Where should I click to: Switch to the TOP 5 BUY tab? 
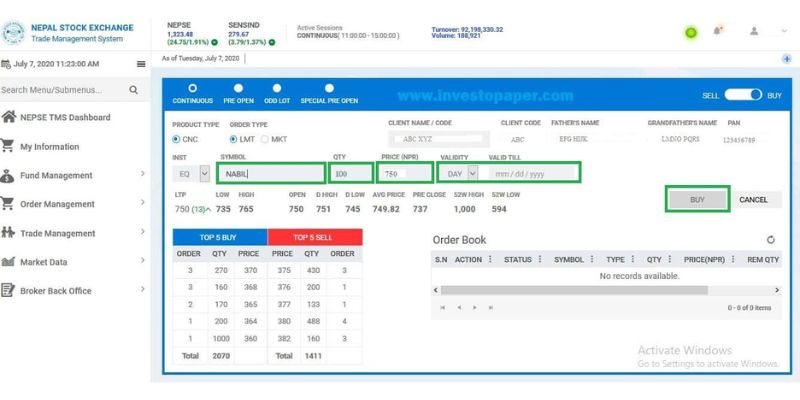tap(220, 237)
